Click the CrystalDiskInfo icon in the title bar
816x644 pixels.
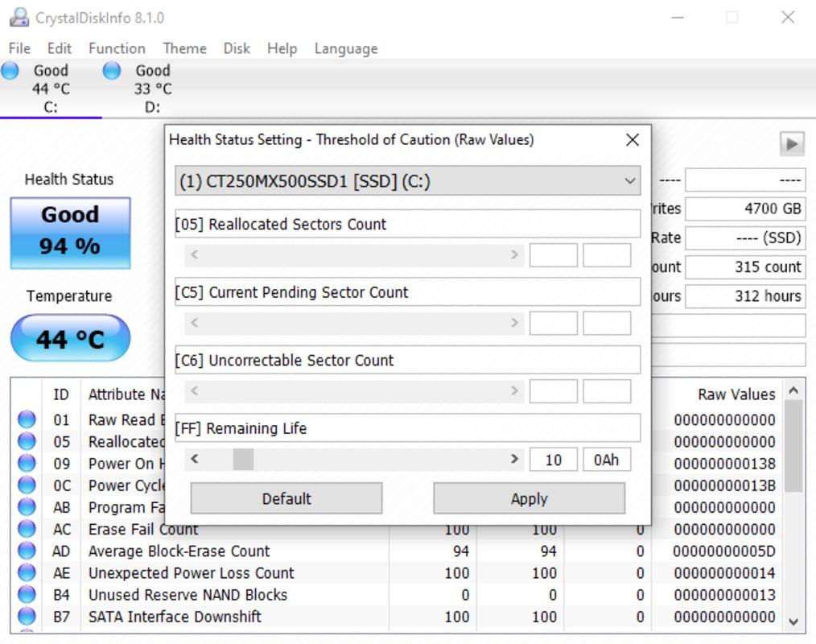18,15
